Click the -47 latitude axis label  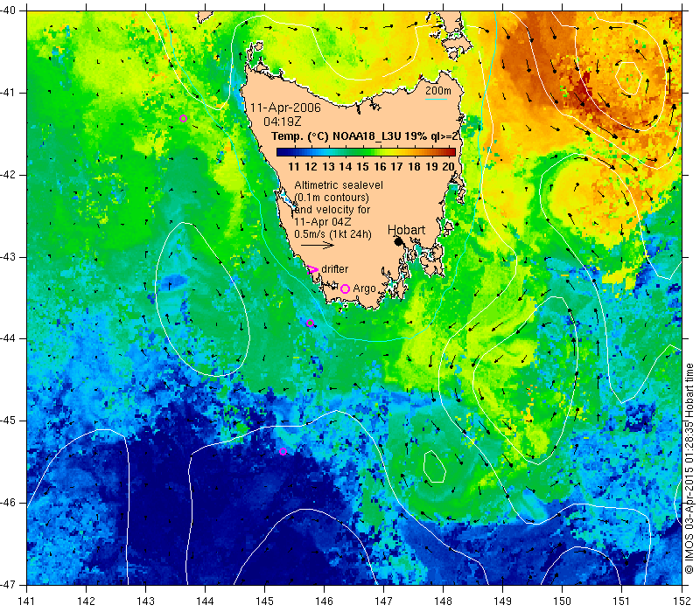[x=8, y=584]
